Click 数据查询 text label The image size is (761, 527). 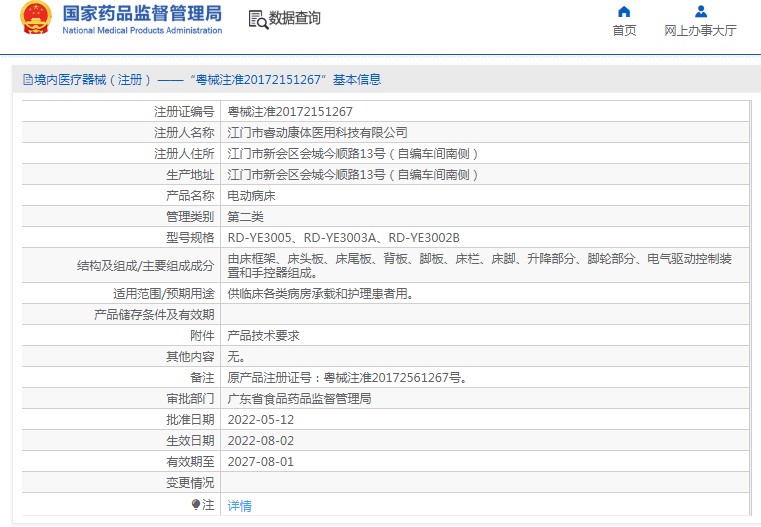(x=295, y=18)
